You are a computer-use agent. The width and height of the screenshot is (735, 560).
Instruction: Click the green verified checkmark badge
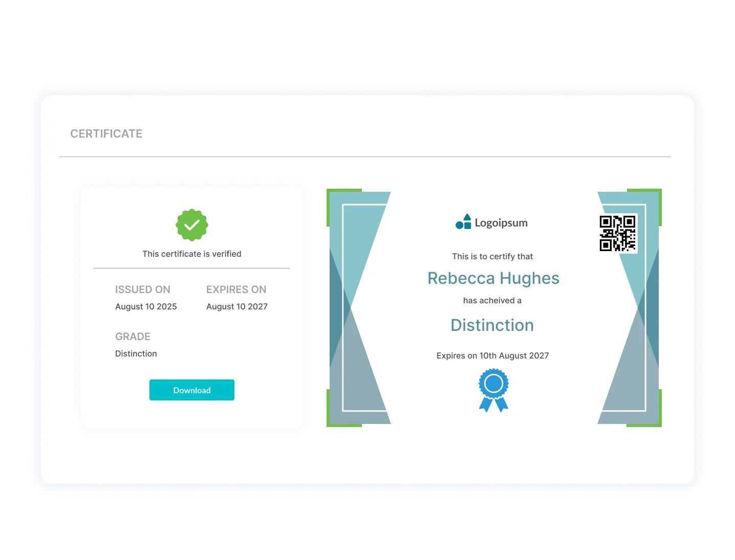coord(192,225)
